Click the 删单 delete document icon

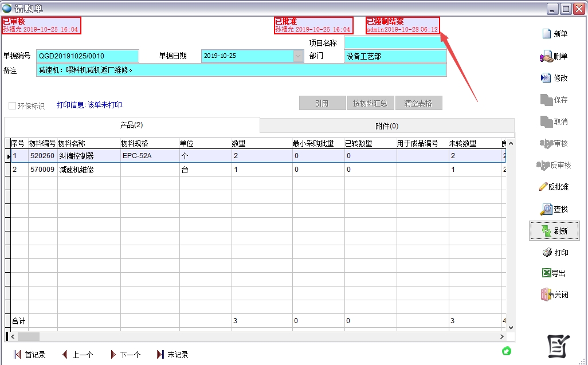click(546, 56)
